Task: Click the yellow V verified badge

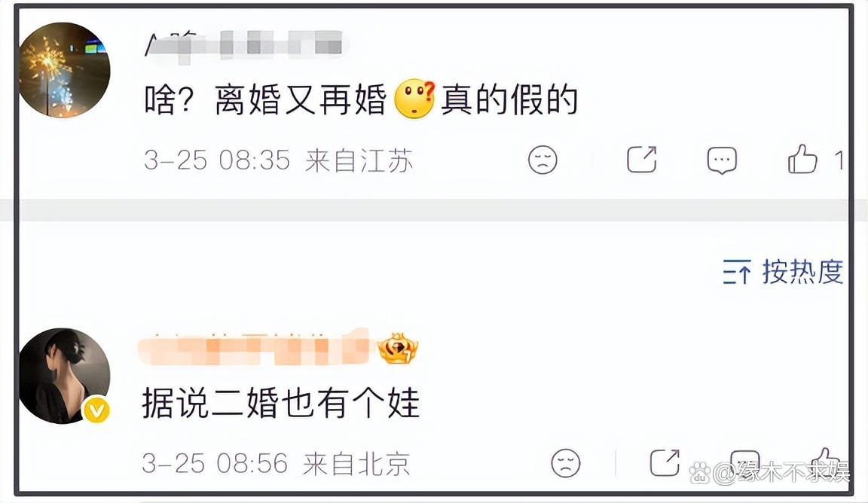Action: (96, 410)
